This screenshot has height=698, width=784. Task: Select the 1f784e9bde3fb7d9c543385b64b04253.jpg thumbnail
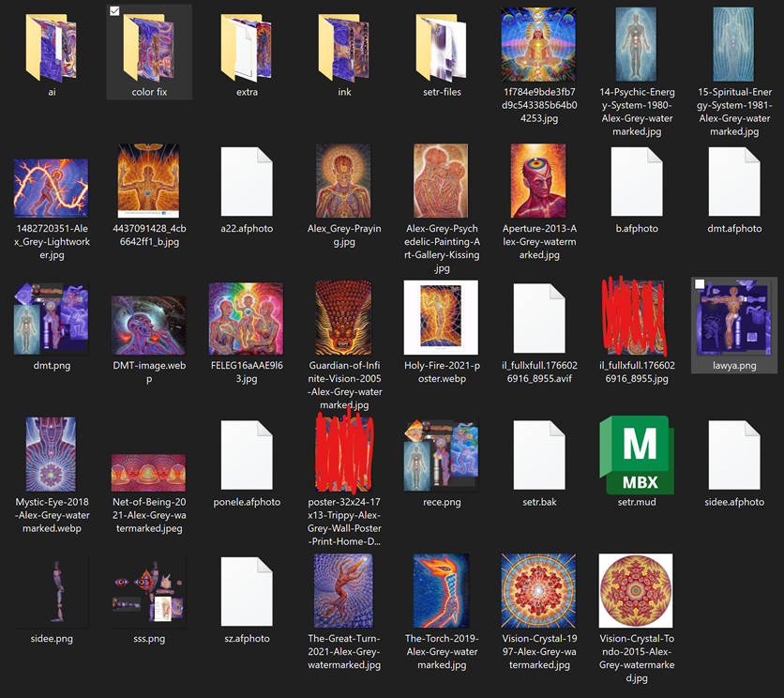pyautogui.click(x=538, y=44)
